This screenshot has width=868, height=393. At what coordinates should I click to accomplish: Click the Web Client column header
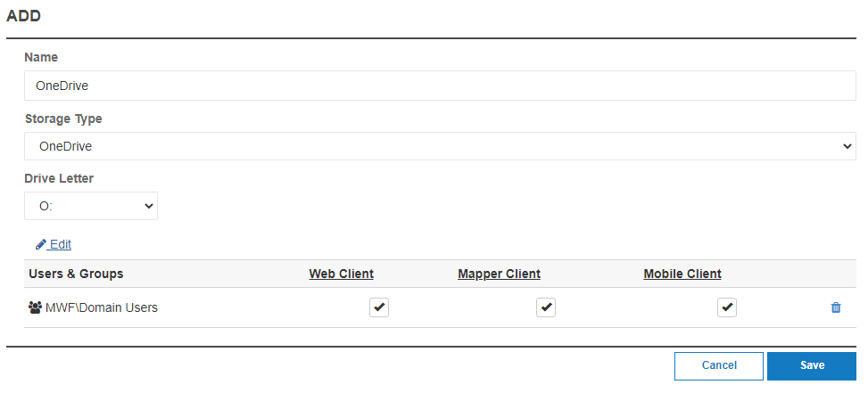pos(342,274)
